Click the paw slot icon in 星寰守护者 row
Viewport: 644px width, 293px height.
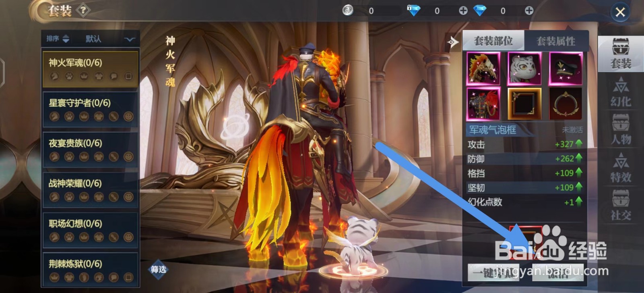pos(69,116)
